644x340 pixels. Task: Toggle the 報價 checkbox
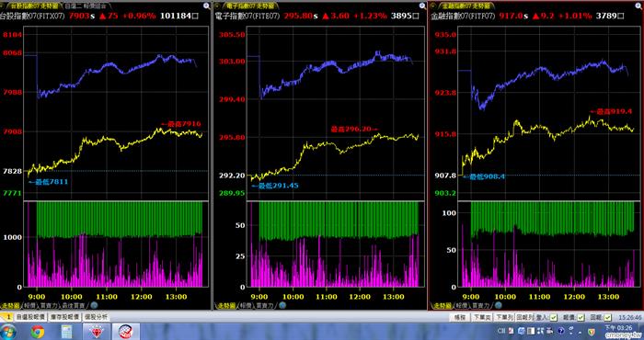point(581,317)
